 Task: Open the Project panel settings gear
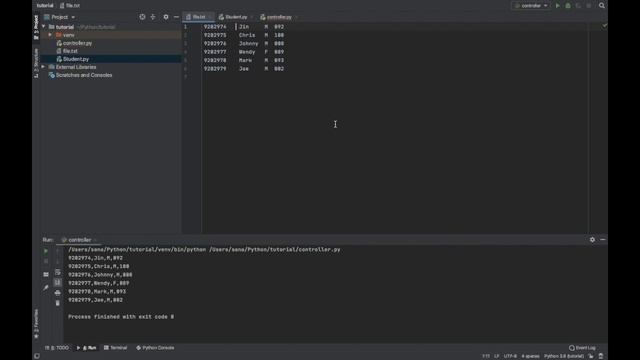166,17
